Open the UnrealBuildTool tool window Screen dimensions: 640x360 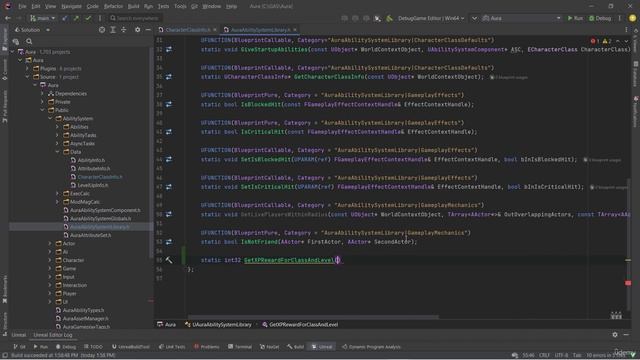tap(130, 347)
